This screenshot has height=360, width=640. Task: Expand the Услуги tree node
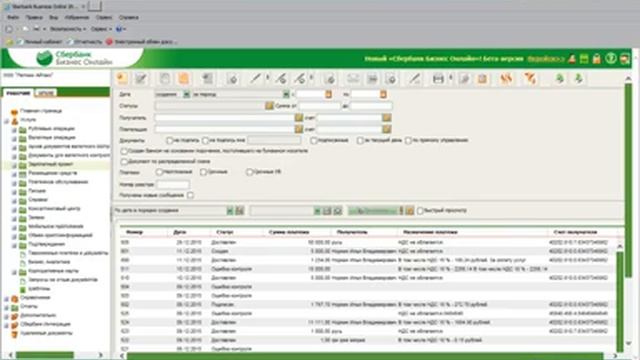click(7, 121)
